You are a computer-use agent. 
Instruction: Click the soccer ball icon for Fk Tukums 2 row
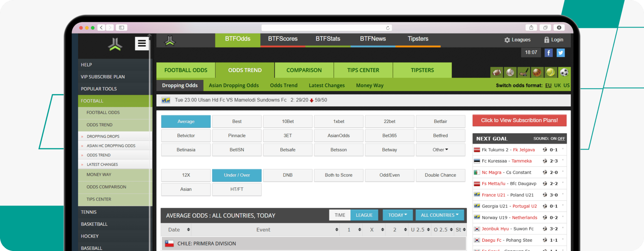[x=545, y=149]
